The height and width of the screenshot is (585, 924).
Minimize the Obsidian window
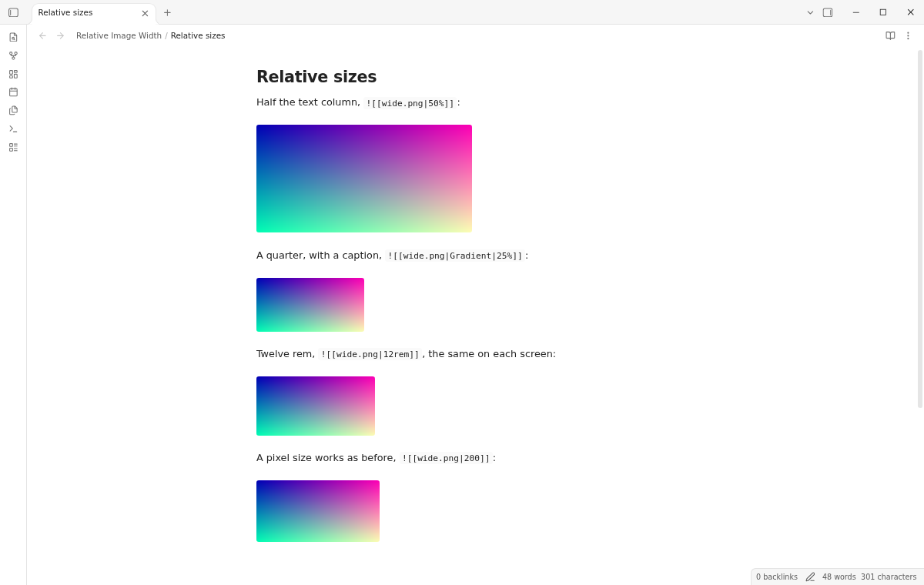click(x=855, y=12)
